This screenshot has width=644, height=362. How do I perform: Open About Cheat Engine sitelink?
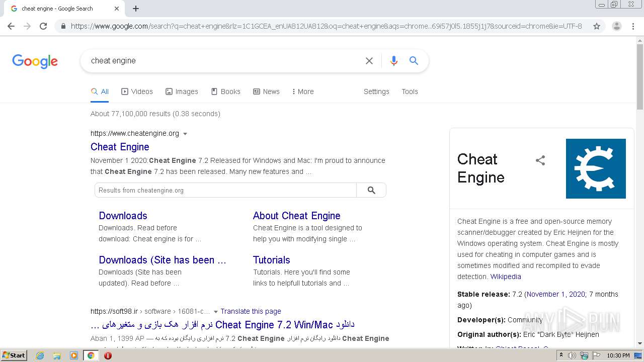297,216
